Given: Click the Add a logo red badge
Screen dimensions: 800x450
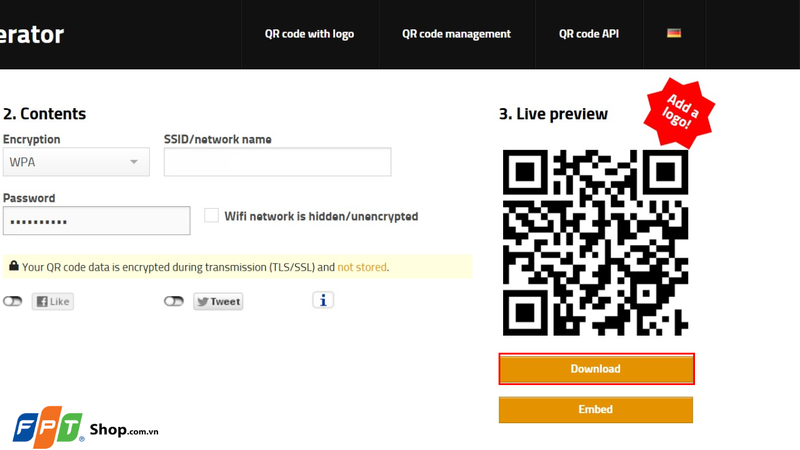Looking at the screenshot, I should coord(679,112).
